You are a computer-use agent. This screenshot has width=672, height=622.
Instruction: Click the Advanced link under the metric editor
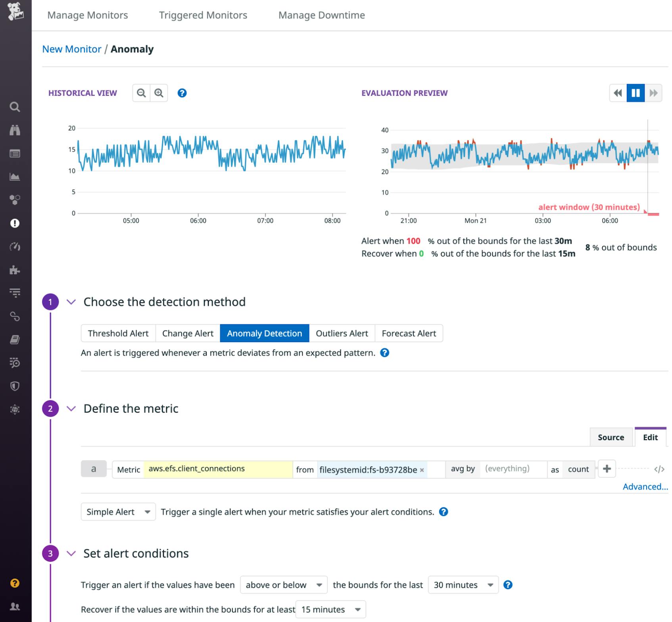click(x=645, y=486)
